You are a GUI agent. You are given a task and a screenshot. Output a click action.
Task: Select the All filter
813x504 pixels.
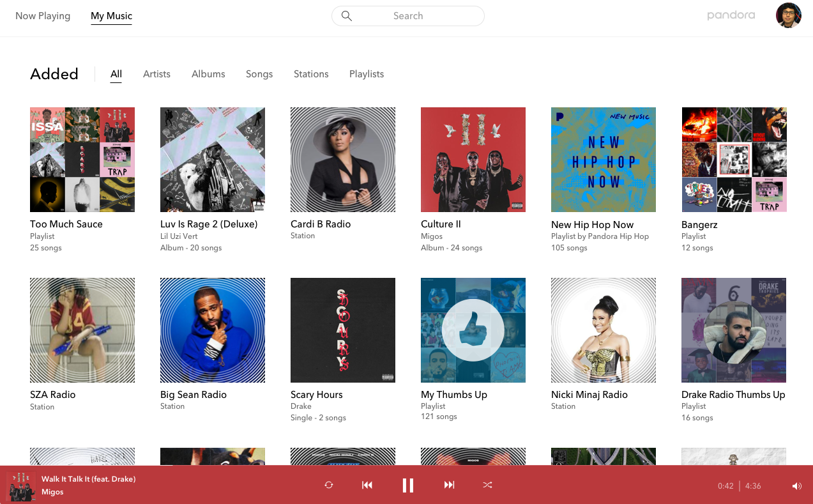coord(116,74)
